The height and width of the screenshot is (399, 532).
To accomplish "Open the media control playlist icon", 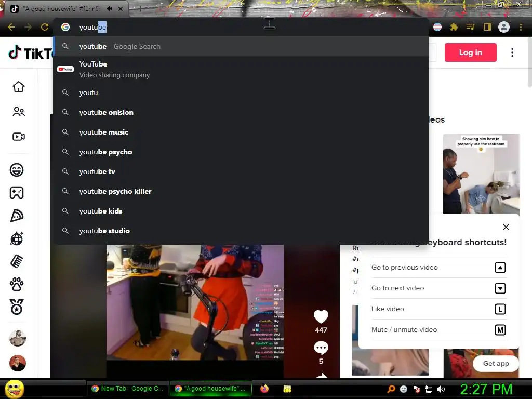I will pos(470,27).
